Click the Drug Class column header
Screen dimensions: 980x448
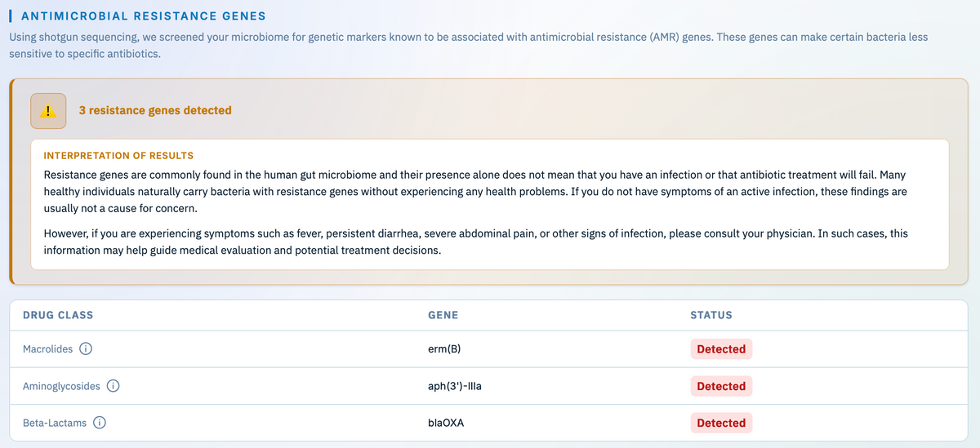58,315
